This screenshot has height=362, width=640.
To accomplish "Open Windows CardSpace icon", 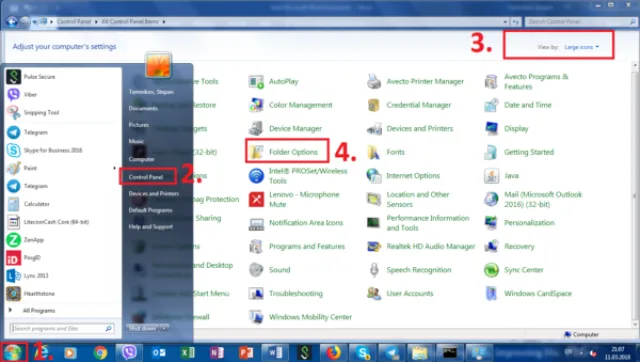I will (491, 293).
